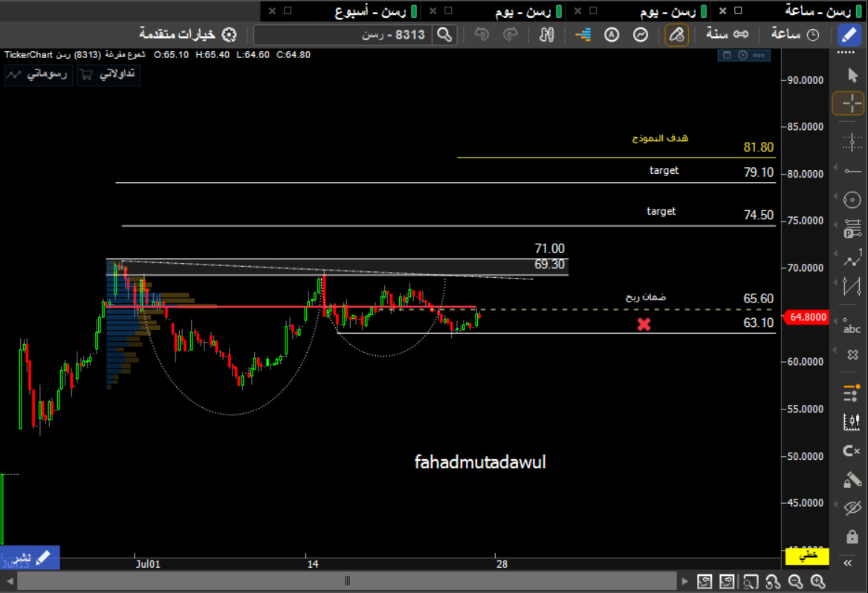Click the red X mark on chart
The image size is (868, 593).
coord(644,324)
